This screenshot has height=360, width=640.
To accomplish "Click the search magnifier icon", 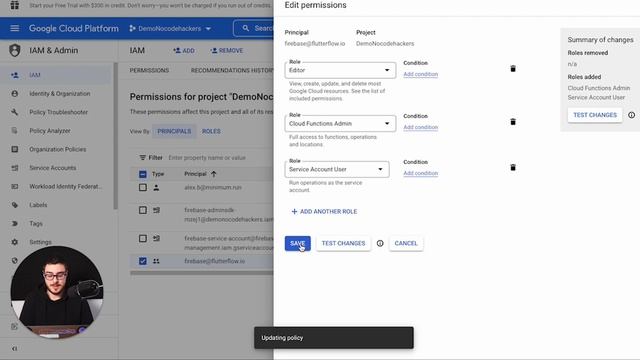I will click(246, 28).
